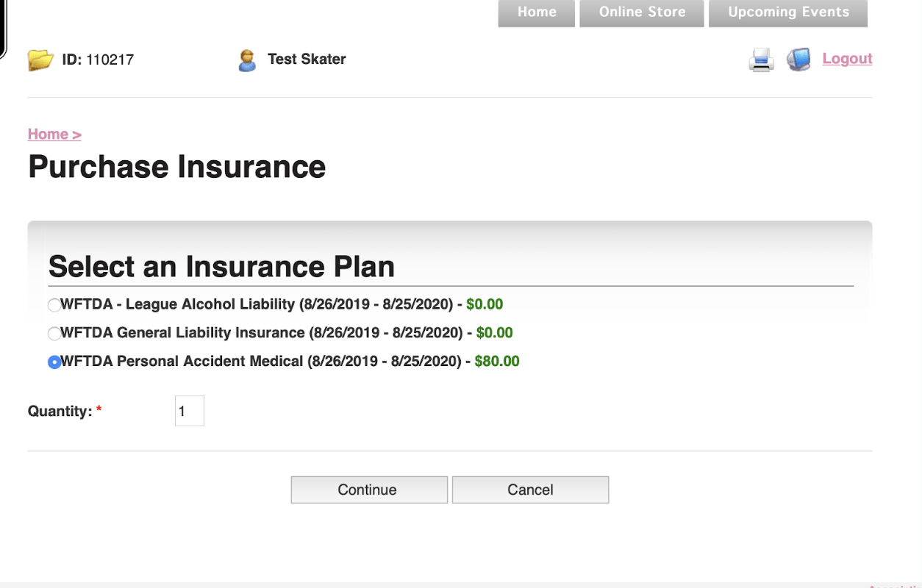This screenshot has width=922, height=588.
Task: Follow the Home > breadcrumb link
Action: [54, 134]
